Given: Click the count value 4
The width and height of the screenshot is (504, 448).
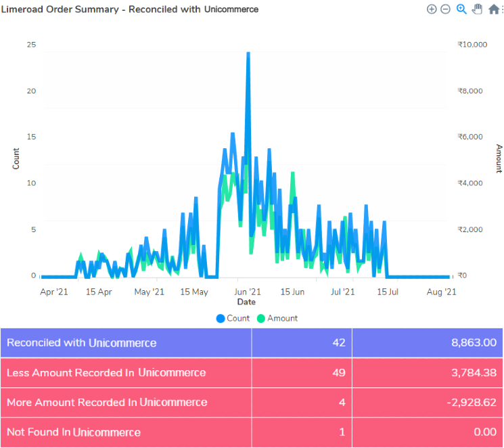Looking at the screenshot, I should 342,403.
